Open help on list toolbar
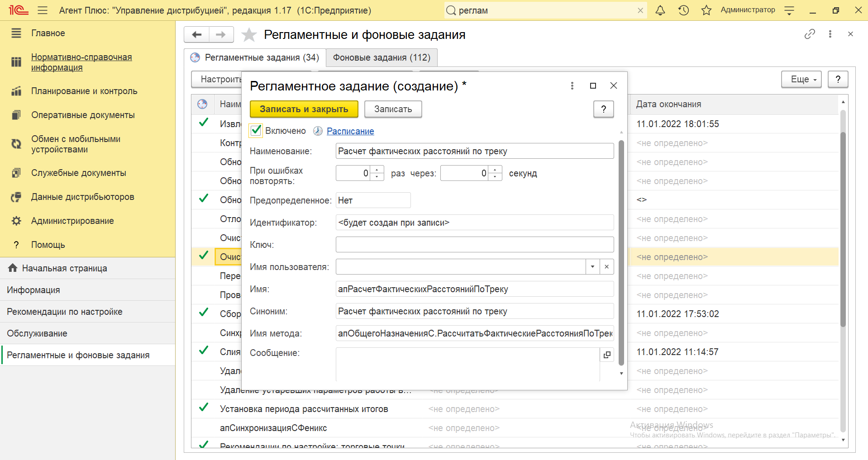This screenshot has height=460, width=868. tap(838, 79)
